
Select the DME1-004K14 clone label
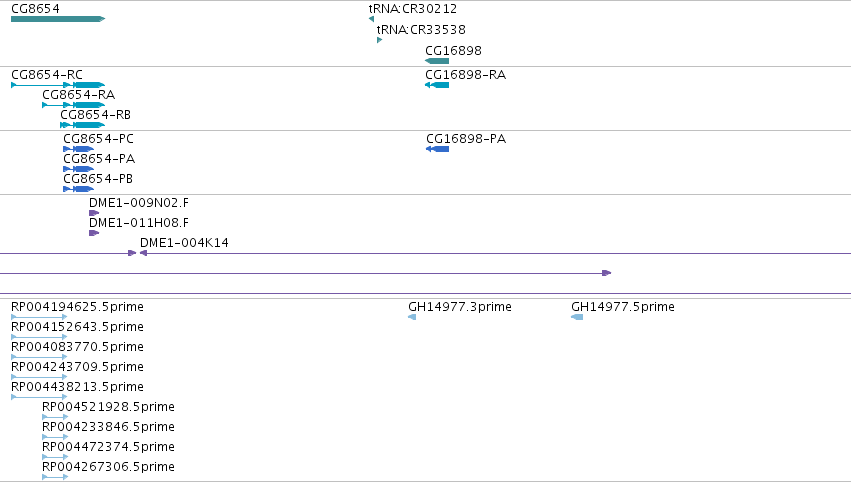pyautogui.click(x=184, y=243)
